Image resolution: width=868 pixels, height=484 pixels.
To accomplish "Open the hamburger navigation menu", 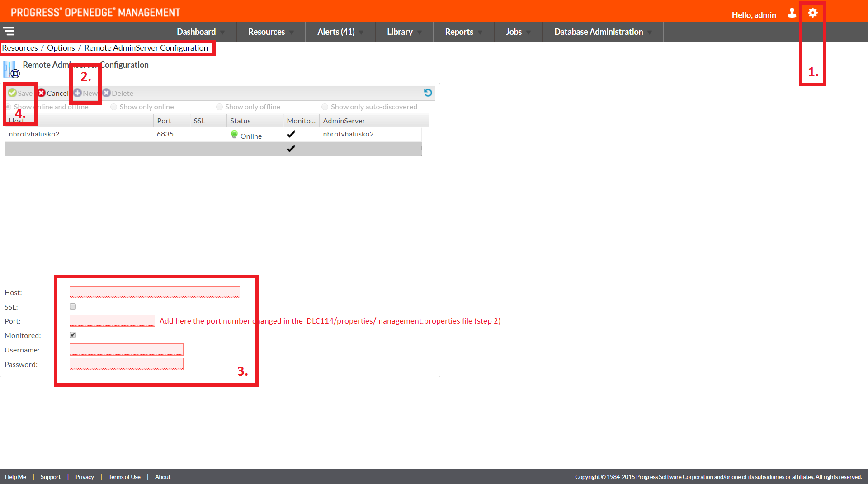I will pos(9,31).
